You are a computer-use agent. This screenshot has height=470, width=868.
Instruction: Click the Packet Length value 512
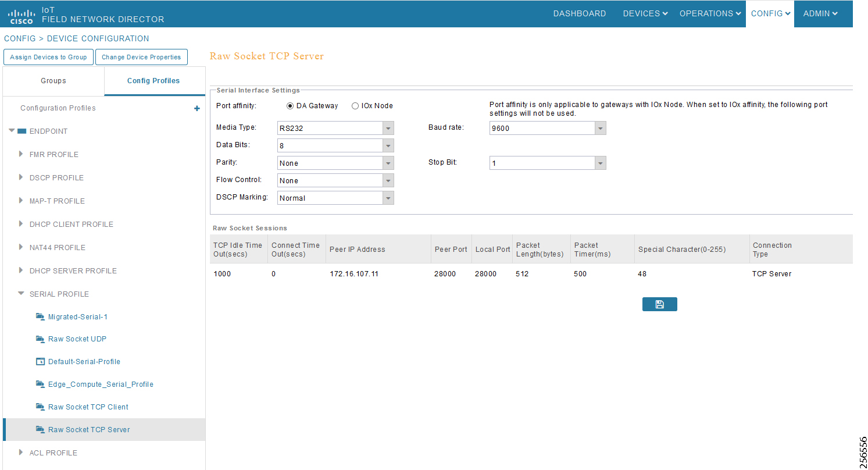click(522, 274)
